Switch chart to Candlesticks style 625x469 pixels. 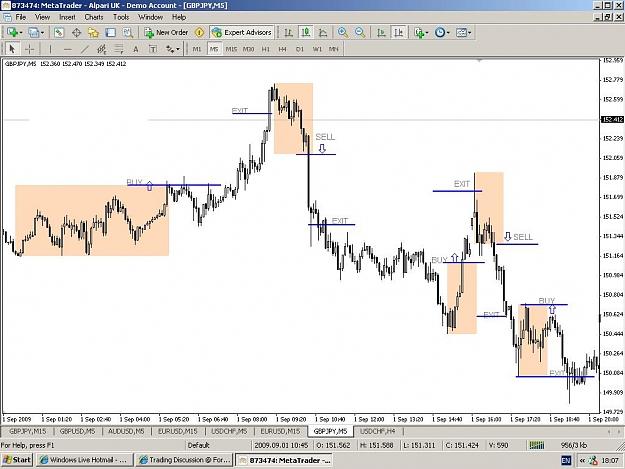tap(306, 32)
